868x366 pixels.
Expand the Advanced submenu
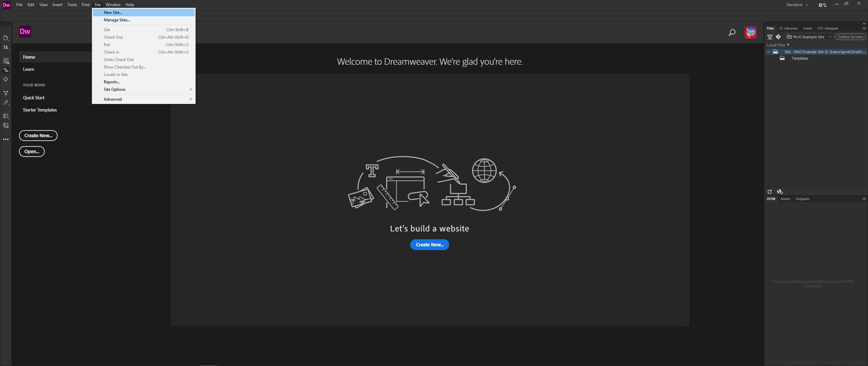pos(113,99)
